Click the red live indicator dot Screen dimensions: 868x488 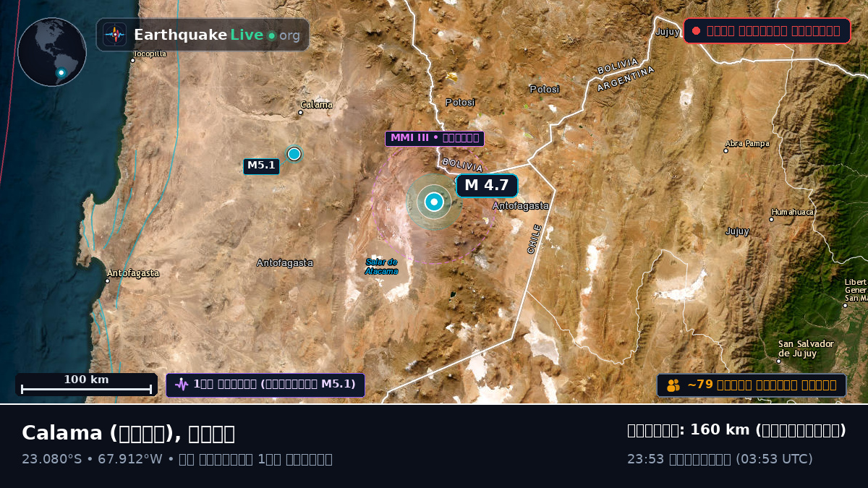(x=696, y=30)
